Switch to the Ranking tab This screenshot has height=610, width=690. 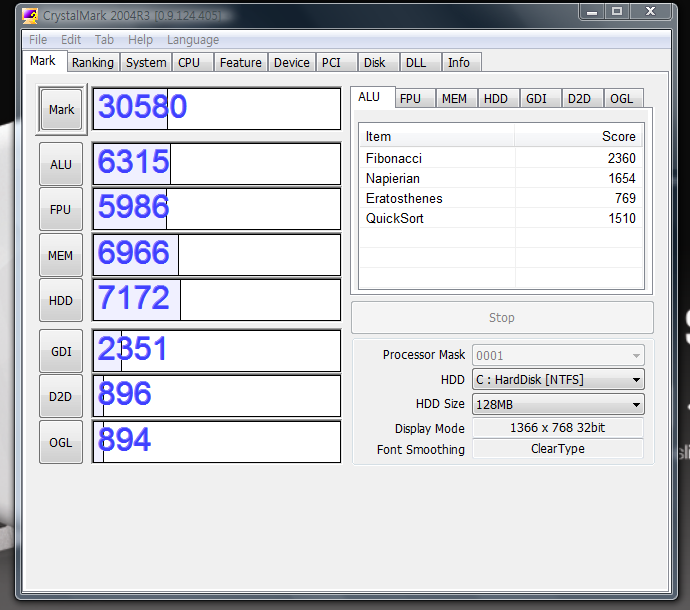point(93,62)
